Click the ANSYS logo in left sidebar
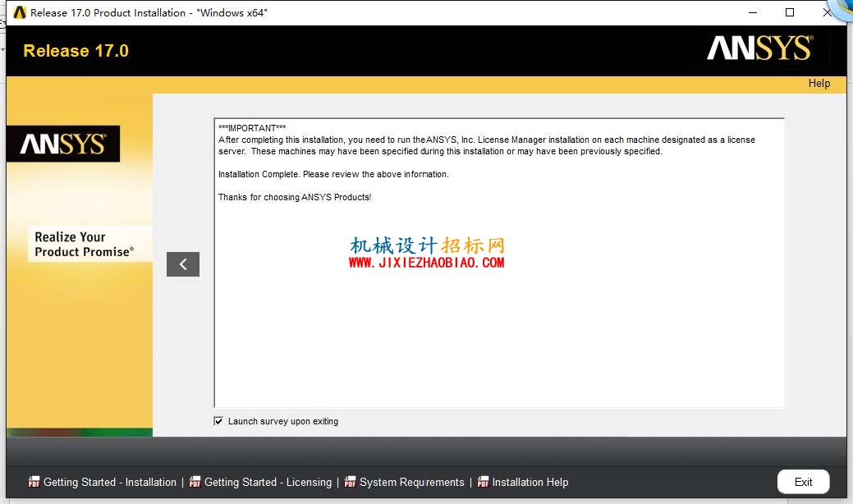 tap(63, 144)
